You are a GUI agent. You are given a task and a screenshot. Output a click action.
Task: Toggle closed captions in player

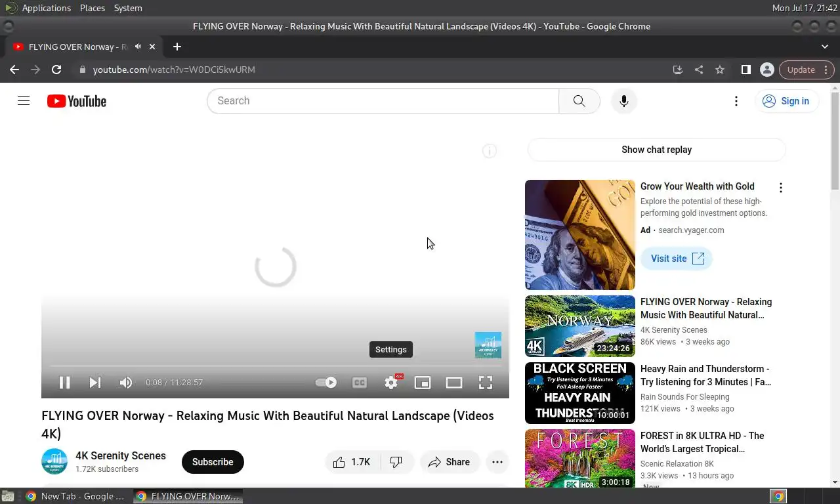tap(360, 383)
